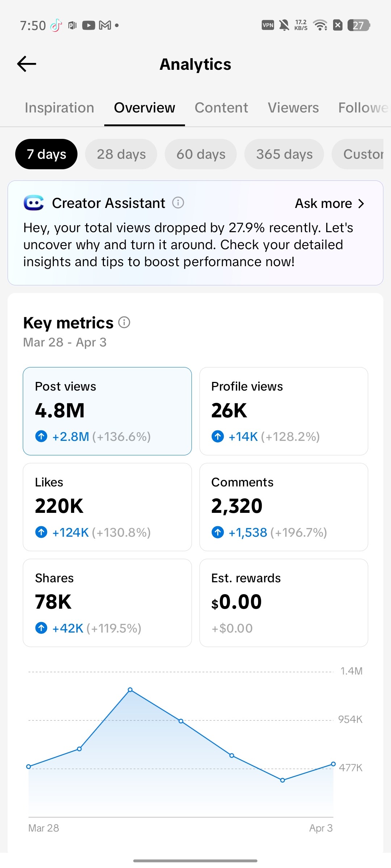Tap the Key metrics info icon
This screenshot has width=391, height=868.
(x=124, y=322)
